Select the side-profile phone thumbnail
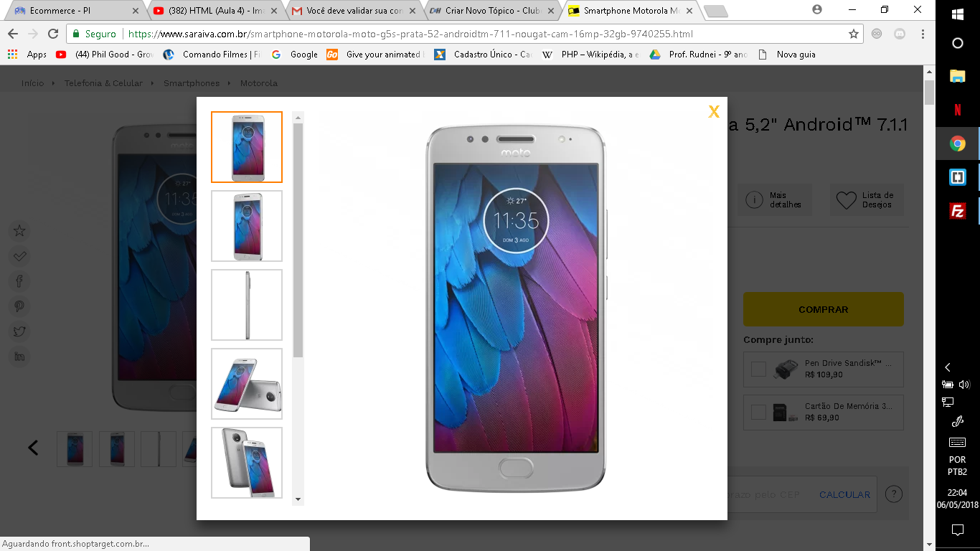The height and width of the screenshot is (551, 980). tap(247, 305)
